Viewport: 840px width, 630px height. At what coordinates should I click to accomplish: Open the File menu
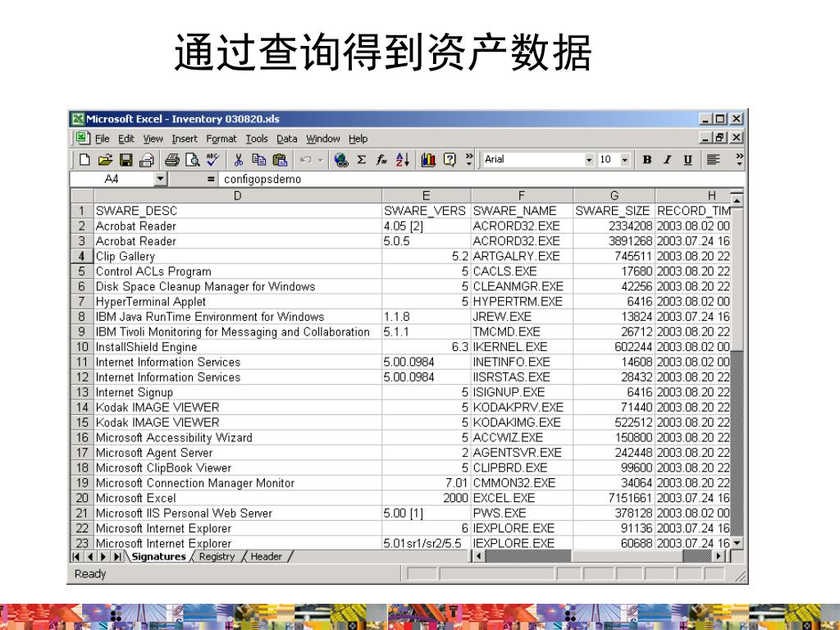[x=103, y=139]
